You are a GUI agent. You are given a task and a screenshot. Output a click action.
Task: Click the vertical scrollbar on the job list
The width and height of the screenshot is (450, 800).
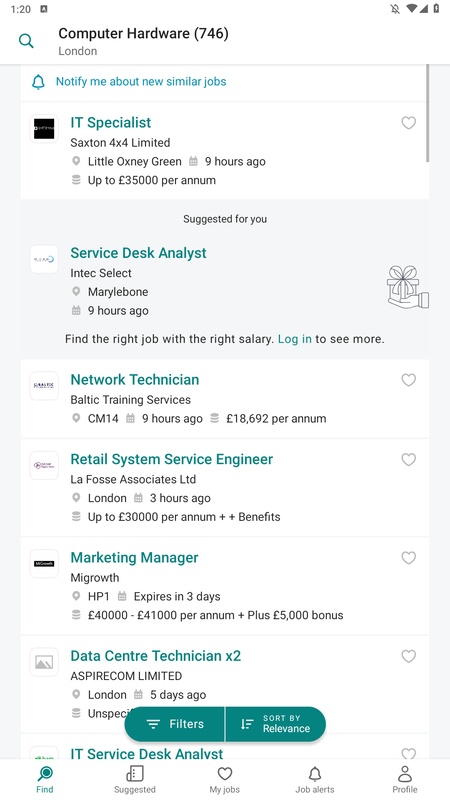click(427, 113)
